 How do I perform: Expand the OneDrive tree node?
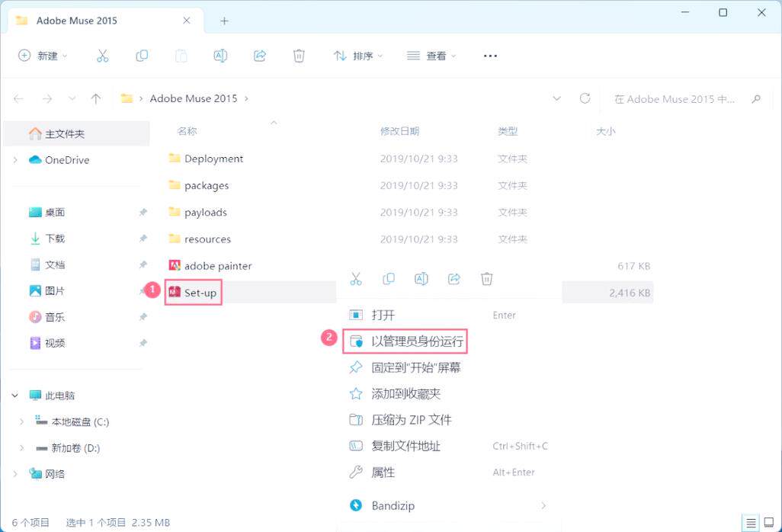point(15,160)
